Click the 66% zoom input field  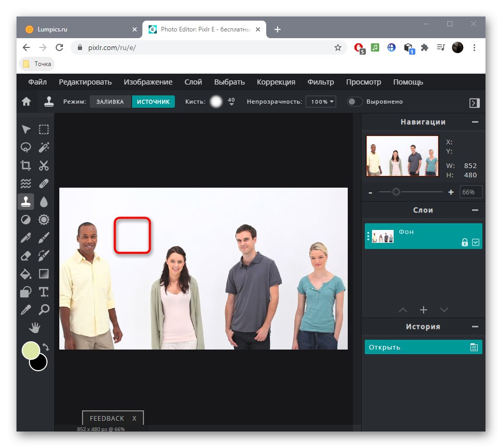[x=471, y=192]
